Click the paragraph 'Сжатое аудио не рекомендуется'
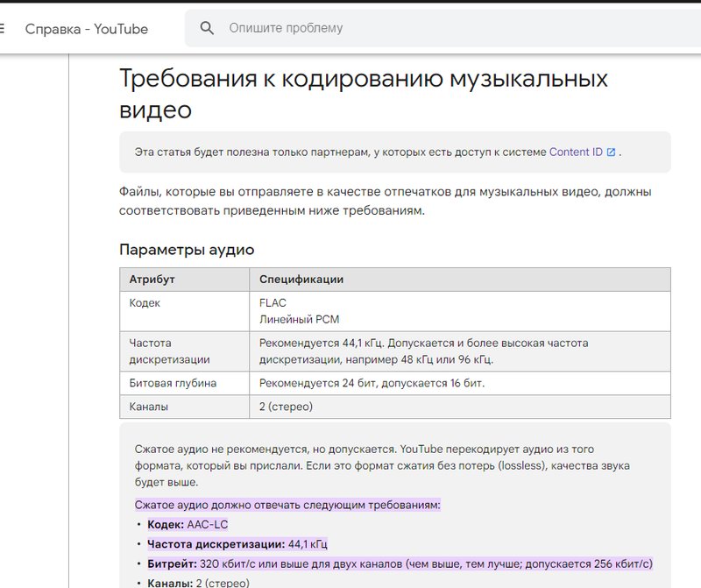 [x=382, y=465]
